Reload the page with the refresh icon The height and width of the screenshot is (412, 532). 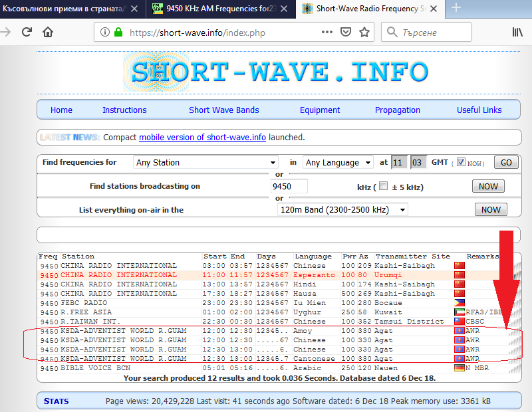click(x=27, y=32)
